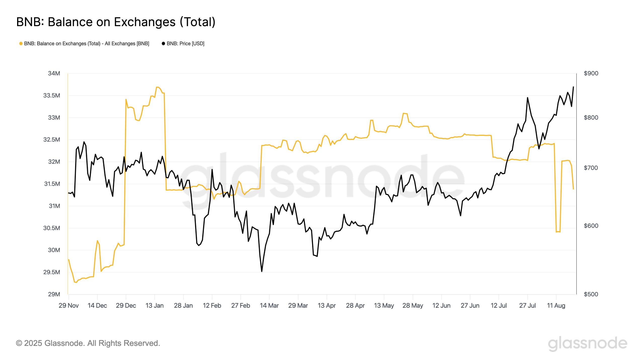Select the '32M' left axis value
Image resolution: width=644 pixels, height=362 pixels.
(54, 162)
